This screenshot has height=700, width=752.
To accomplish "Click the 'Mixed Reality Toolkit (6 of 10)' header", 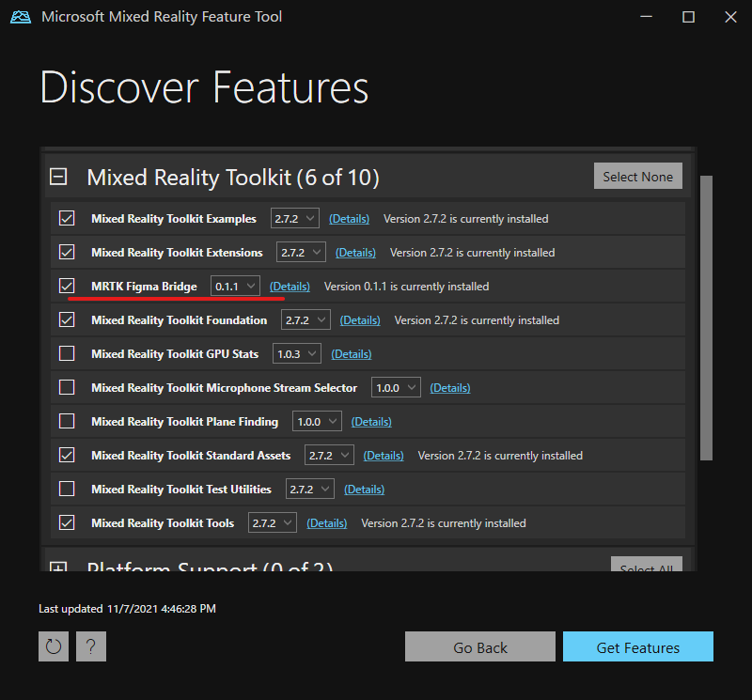I will (233, 178).
